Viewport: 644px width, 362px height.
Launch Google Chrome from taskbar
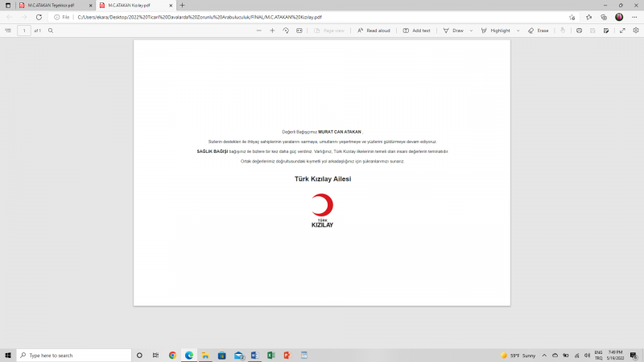pyautogui.click(x=172, y=356)
